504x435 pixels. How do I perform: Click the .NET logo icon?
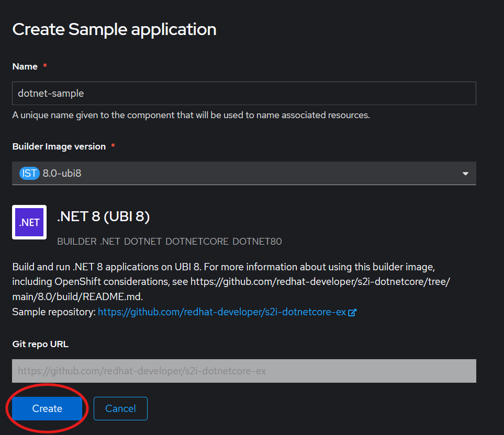click(29, 222)
